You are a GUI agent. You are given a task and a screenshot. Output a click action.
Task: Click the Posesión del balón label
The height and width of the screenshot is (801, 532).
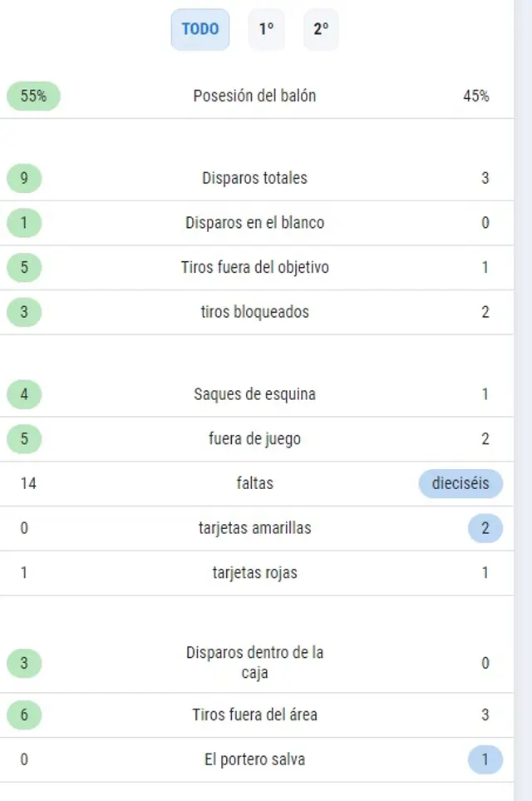254,96
